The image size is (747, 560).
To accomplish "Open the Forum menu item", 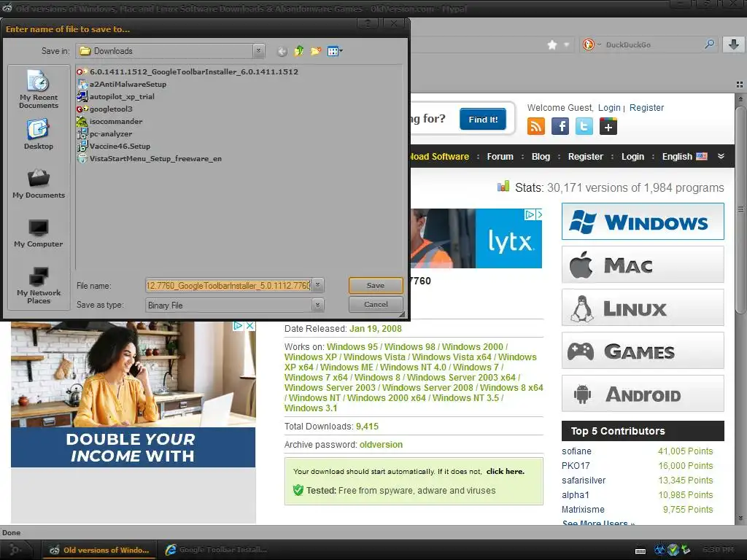I will (x=500, y=157).
